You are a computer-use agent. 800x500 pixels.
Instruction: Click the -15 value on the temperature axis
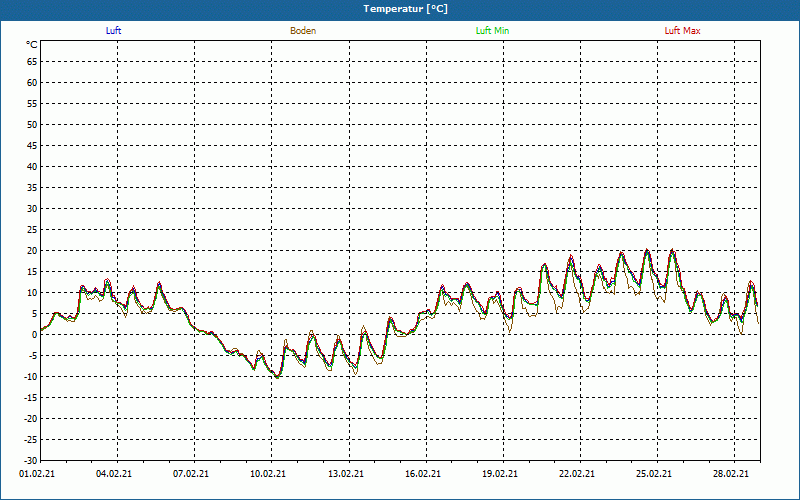31,397
